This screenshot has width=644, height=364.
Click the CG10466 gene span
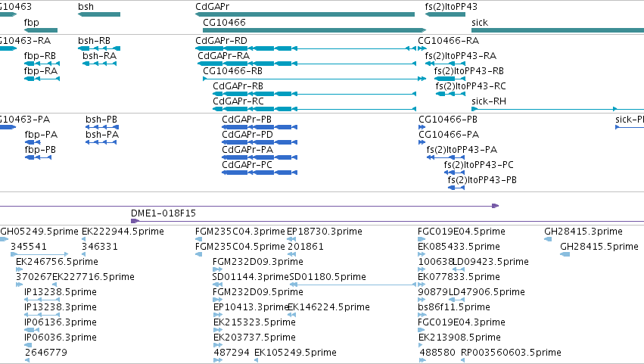tap(315, 30)
